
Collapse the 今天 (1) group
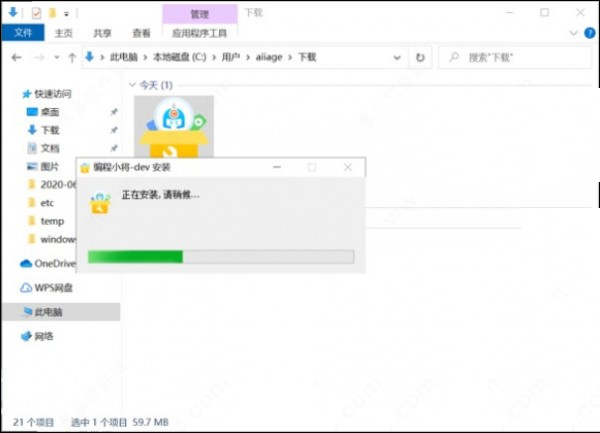click(132, 85)
